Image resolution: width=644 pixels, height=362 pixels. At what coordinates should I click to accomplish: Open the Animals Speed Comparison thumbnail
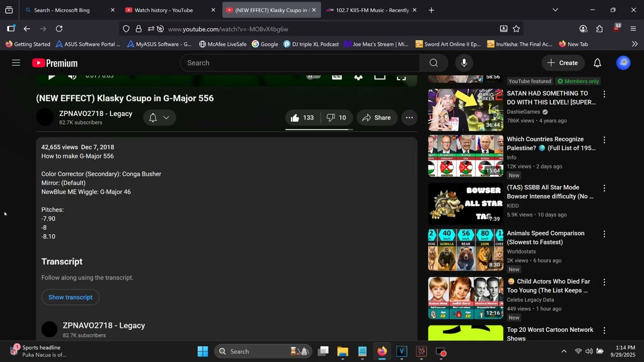[x=465, y=250]
